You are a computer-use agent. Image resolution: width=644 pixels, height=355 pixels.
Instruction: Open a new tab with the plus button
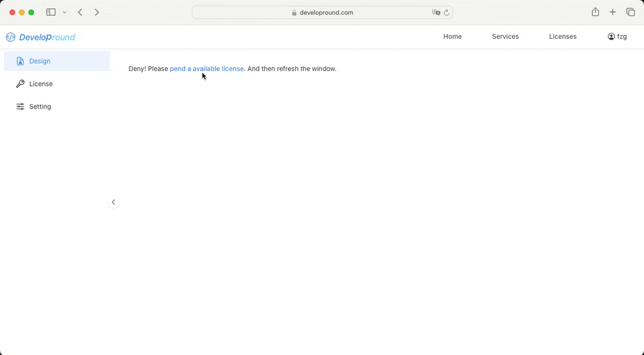click(612, 12)
